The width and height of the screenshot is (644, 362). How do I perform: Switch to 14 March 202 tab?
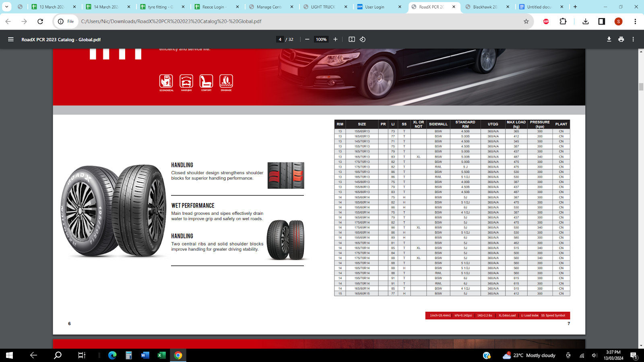[x=108, y=7]
